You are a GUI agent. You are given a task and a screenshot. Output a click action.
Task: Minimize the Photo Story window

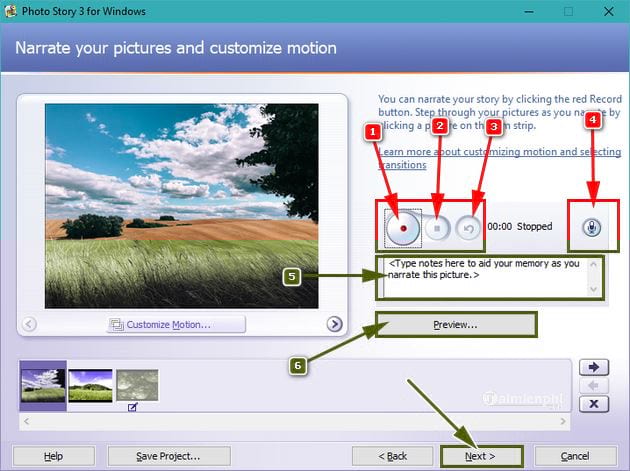[x=529, y=11]
